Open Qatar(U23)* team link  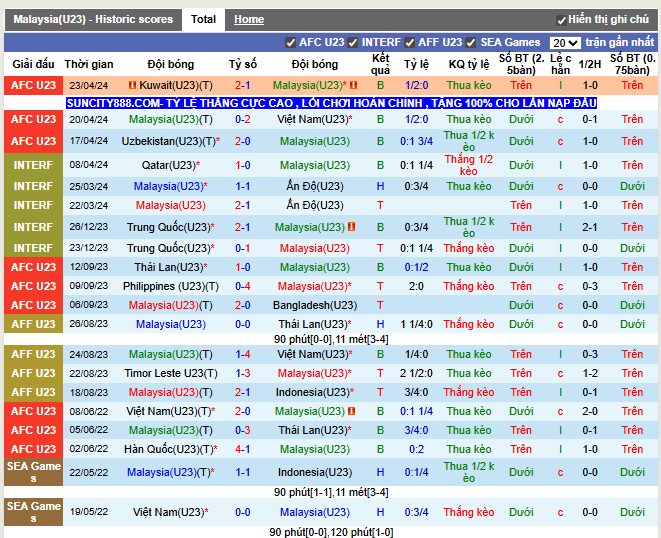pyautogui.click(x=171, y=165)
